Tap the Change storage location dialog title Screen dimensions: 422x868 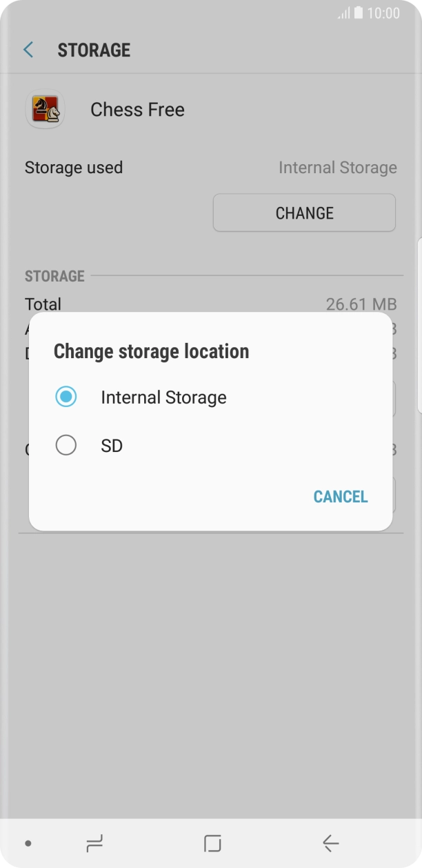[x=151, y=351]
